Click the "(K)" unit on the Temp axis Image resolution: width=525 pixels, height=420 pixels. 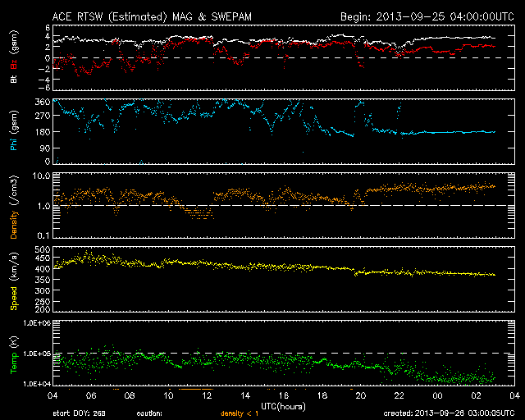pyautogui.click(x=14, y=344)
